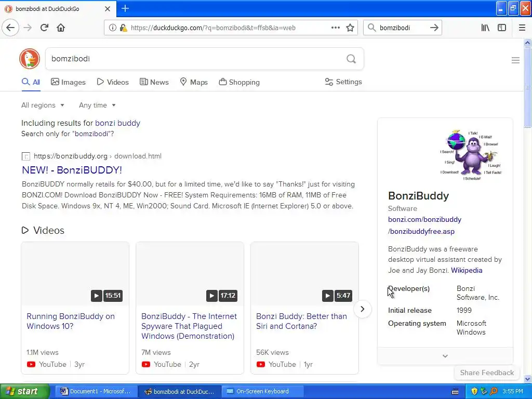The width and height of the screenshot is (532, 399).
Task: Open a new tab with plus button
Action: tap(125, 8)
